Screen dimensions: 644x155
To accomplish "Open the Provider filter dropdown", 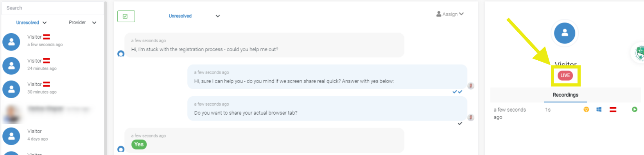I will click(83, 23).
